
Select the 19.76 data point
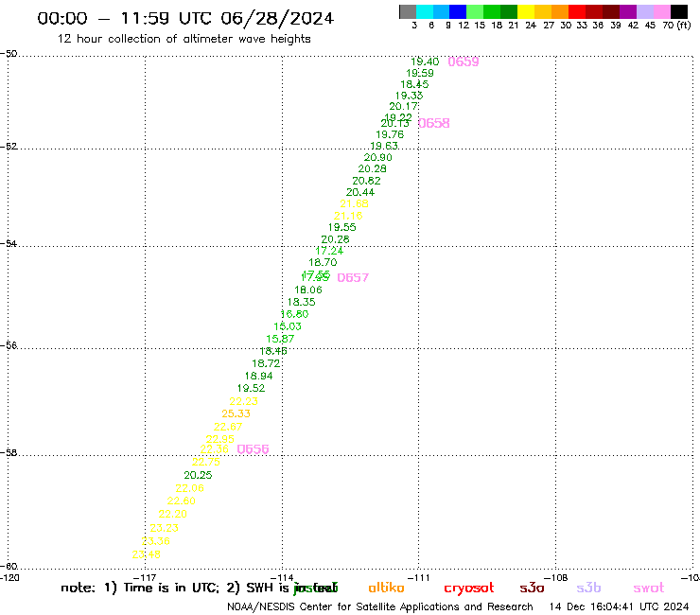coord(390,134)
